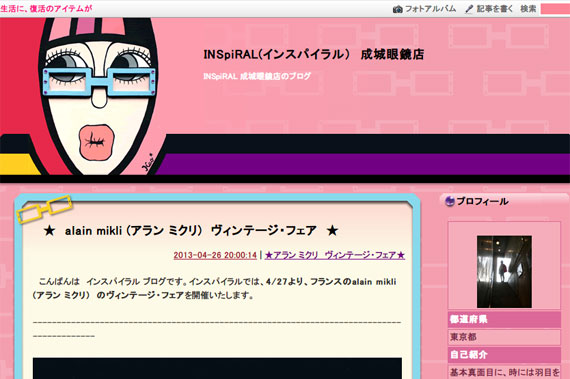Click the blue glasses on the cartoon face

[99, 82]
